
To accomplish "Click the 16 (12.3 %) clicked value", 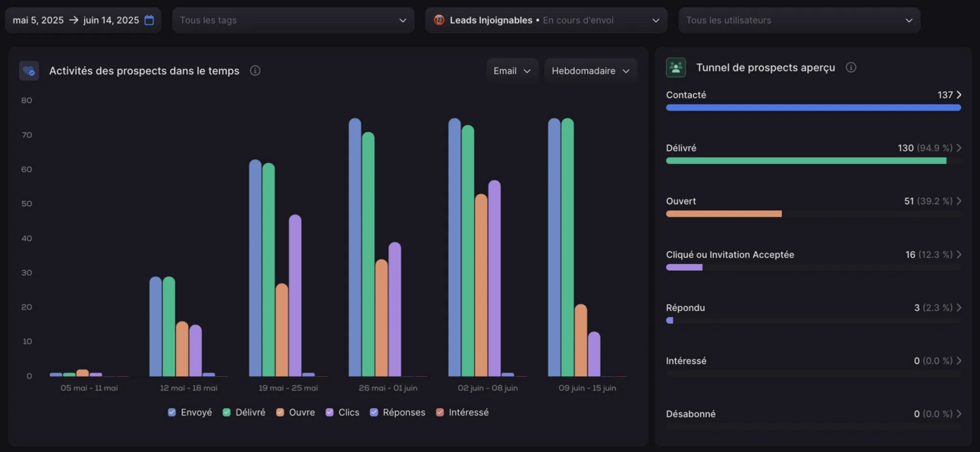I will point(929,255).
